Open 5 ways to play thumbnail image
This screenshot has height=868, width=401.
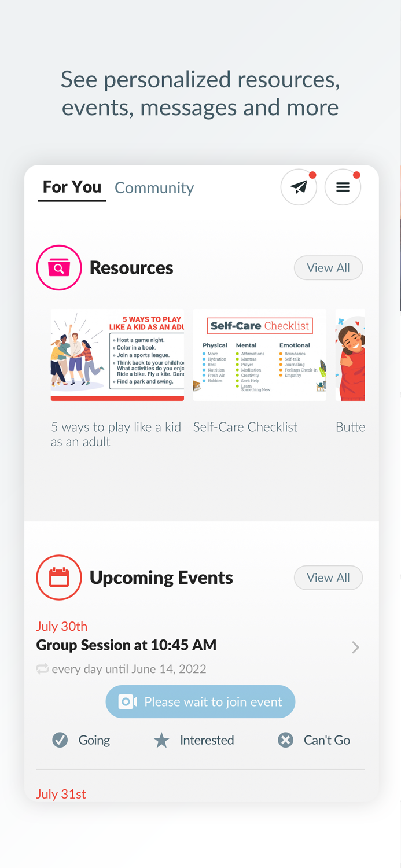[x=117, y=355]
